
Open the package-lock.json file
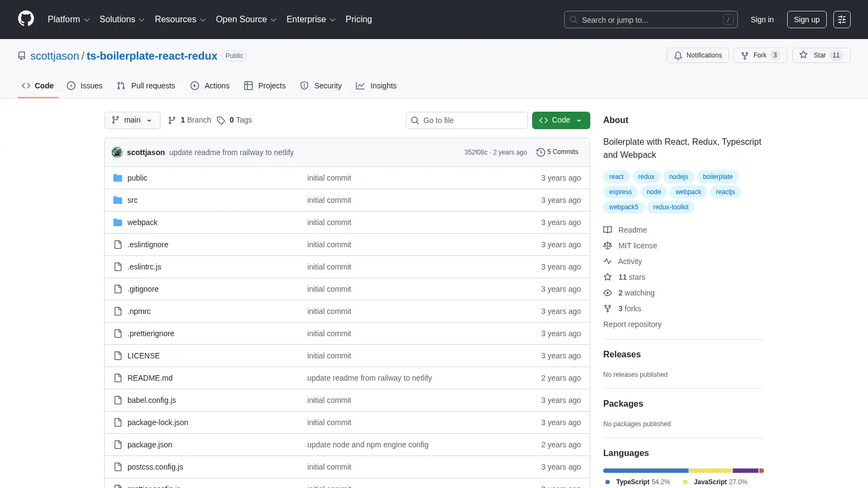[158, 422]
